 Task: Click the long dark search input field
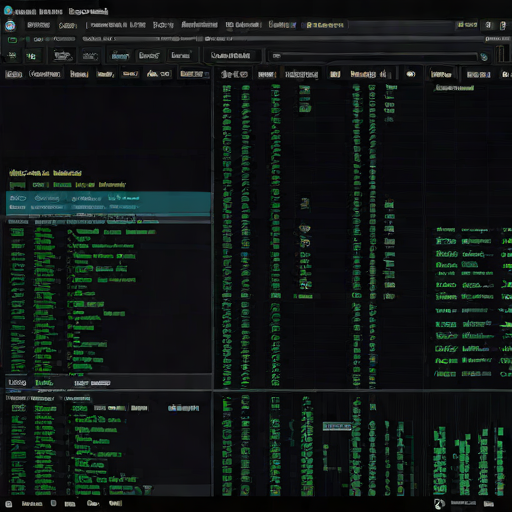(x=374, y=56)
